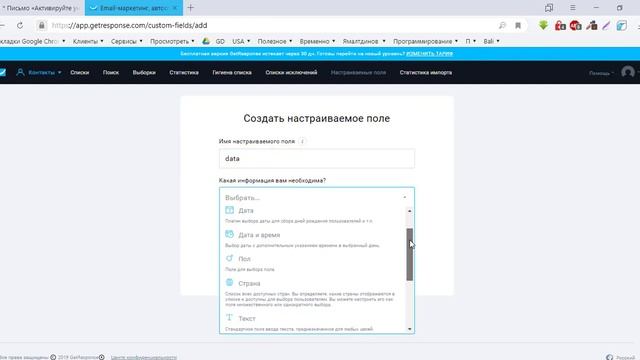The height and width of the screenshot is (360, 640).
Task: Open the Полезное bookmark folder
Action: point(275,41)
